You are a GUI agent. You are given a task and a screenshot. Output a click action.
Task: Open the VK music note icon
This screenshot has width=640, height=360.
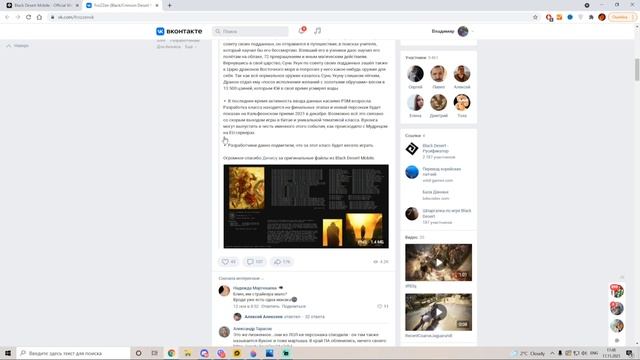coord(318,31)
